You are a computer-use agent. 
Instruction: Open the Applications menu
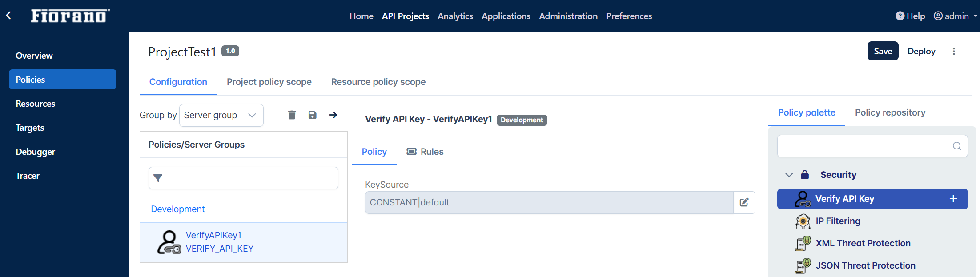pos(506,16)
